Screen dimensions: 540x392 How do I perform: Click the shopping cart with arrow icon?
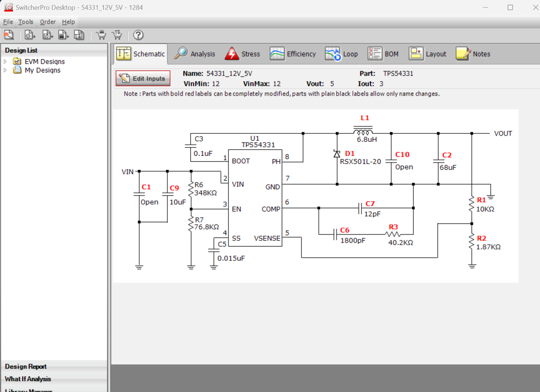(117, 35)
